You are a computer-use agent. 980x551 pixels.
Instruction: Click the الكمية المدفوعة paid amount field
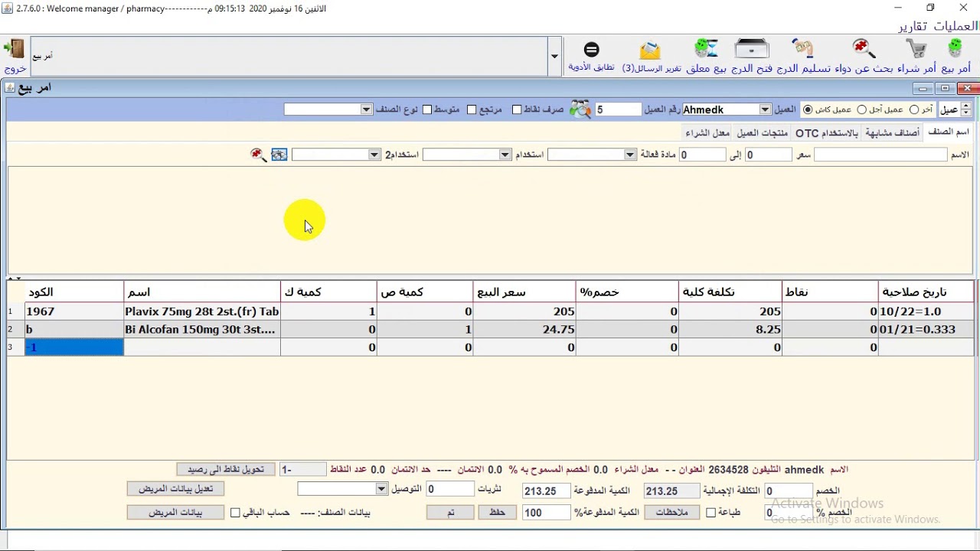pyautogui.click(x=546, y=491)
